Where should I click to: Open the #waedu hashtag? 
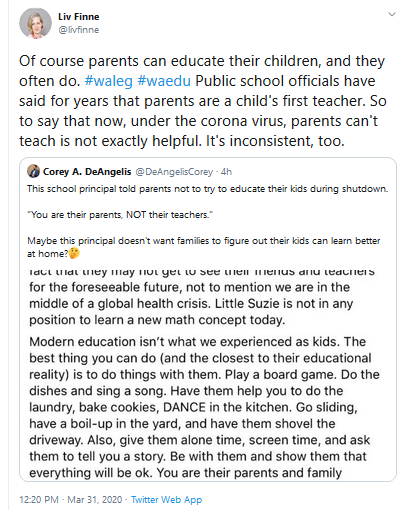pos(164,81)
